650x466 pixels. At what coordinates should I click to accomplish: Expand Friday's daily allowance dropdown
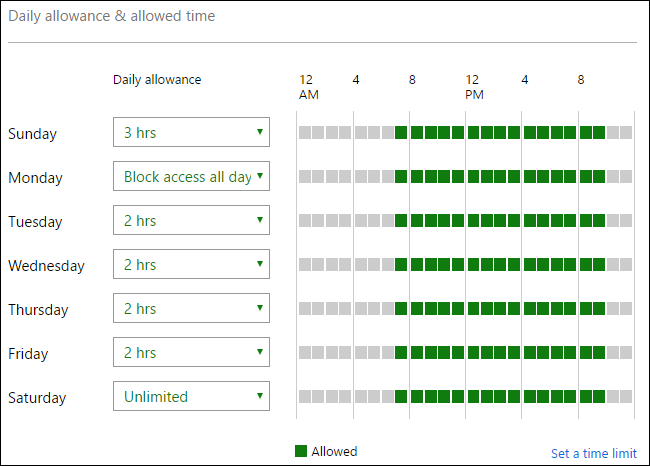[191, 353]
